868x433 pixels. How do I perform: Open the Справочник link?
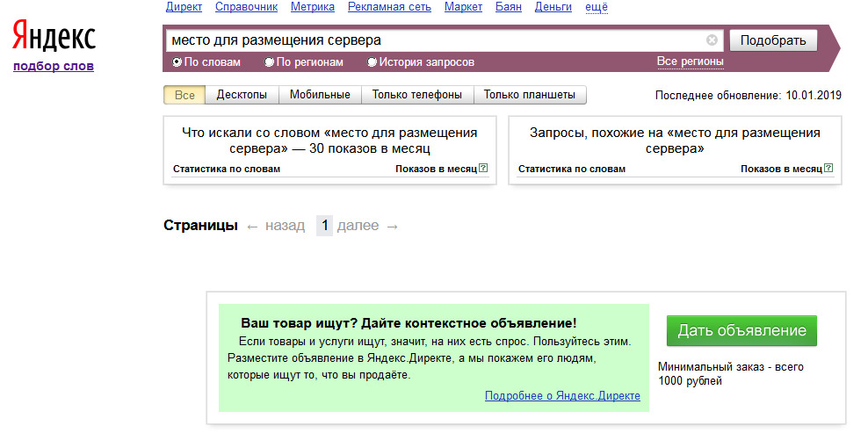tap(246, 7)
